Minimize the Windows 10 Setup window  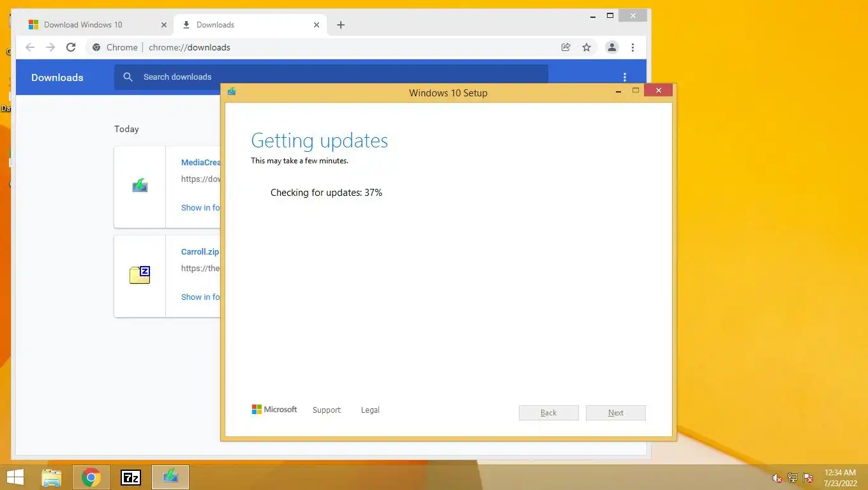[618, 92]
